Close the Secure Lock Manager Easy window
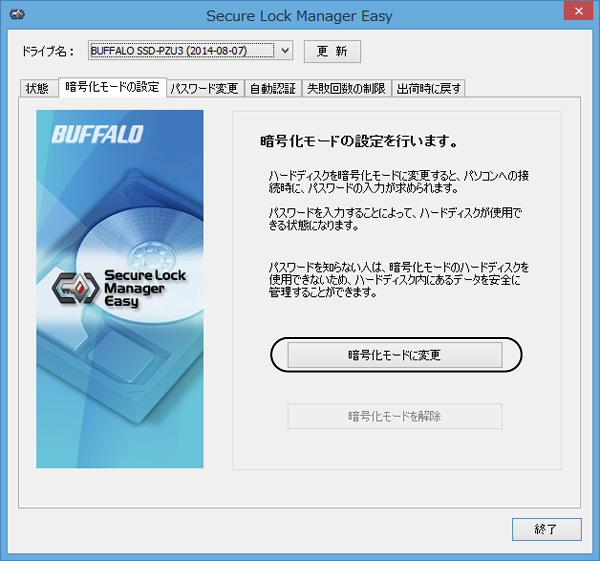 579,11
